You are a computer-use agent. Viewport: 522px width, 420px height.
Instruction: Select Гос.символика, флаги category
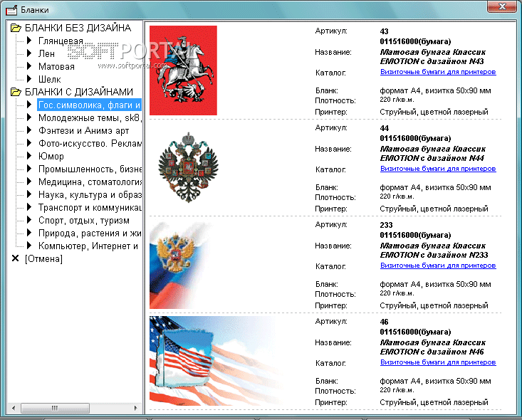click(x=89, y=105)
